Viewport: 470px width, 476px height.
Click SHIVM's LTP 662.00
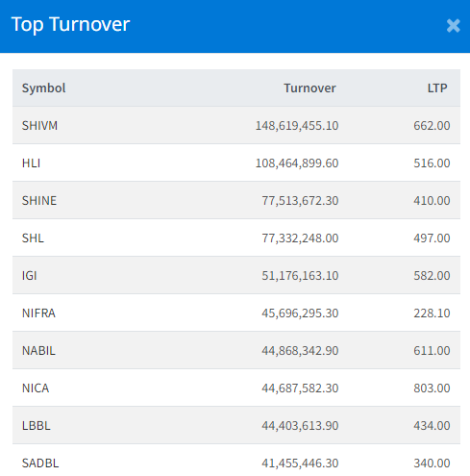432,125
